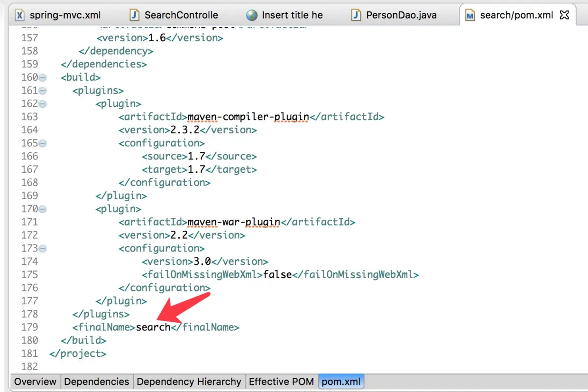Viewport: 588px width, 392px height.
Task: Click the closing dependencies tag on line 159
Action: (104, 64)
